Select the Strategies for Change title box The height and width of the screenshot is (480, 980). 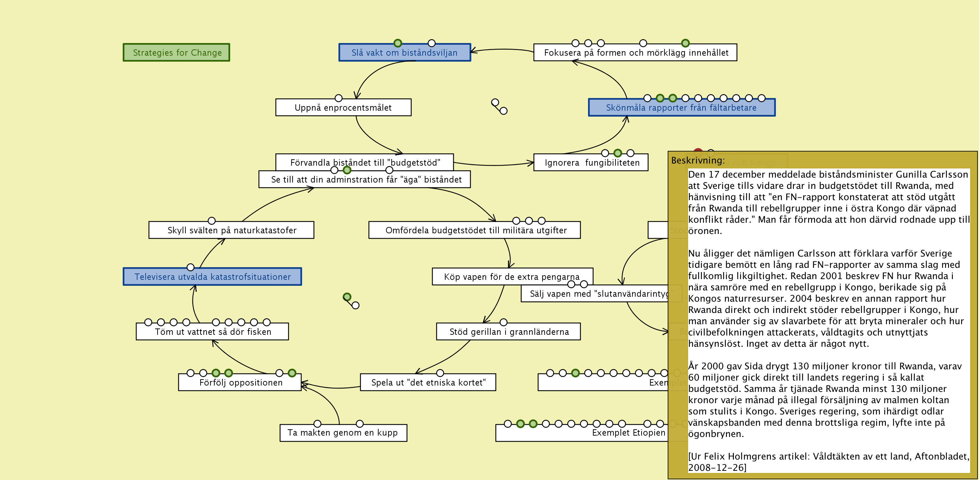point(176,53)
